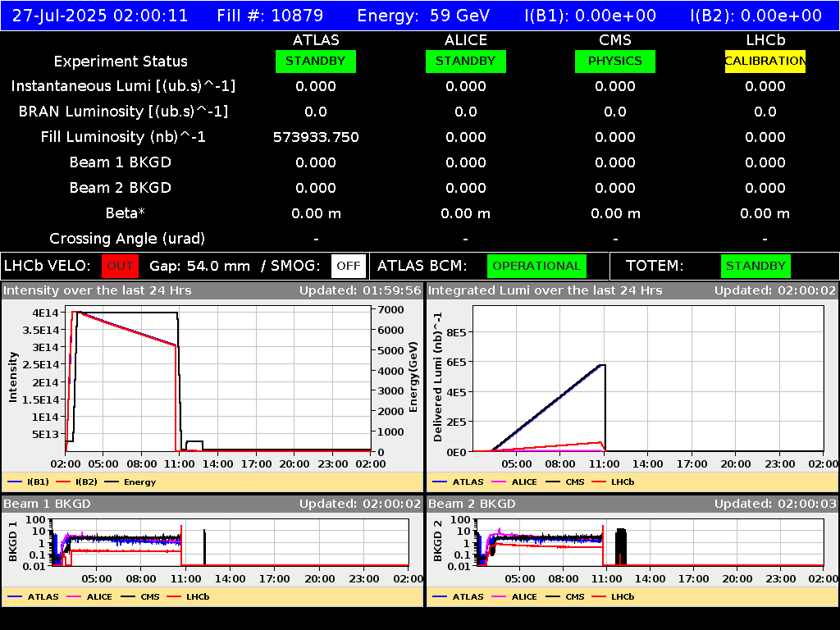Click the Energy(GeV) axis label
The height and width of the screenshot is (630, 840).
coord(413,377)
